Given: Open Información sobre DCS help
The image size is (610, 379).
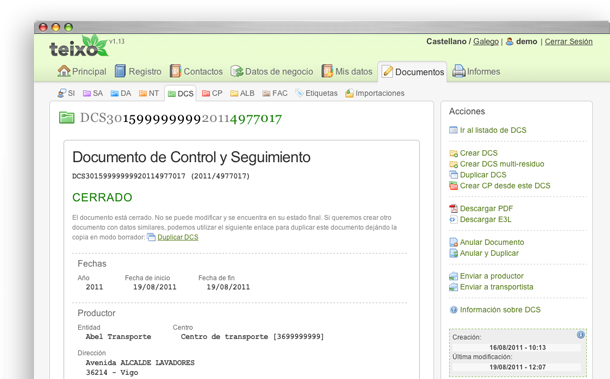Looking at the screenshot, I should pos(500,310).
